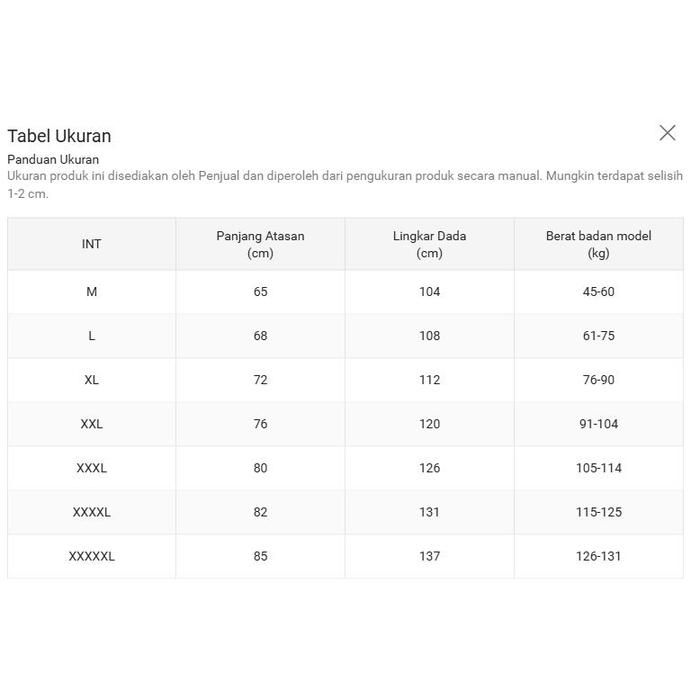Select the top length 76 cell
The height and width of the screenshot is (700, 700).
click(260, 424)
